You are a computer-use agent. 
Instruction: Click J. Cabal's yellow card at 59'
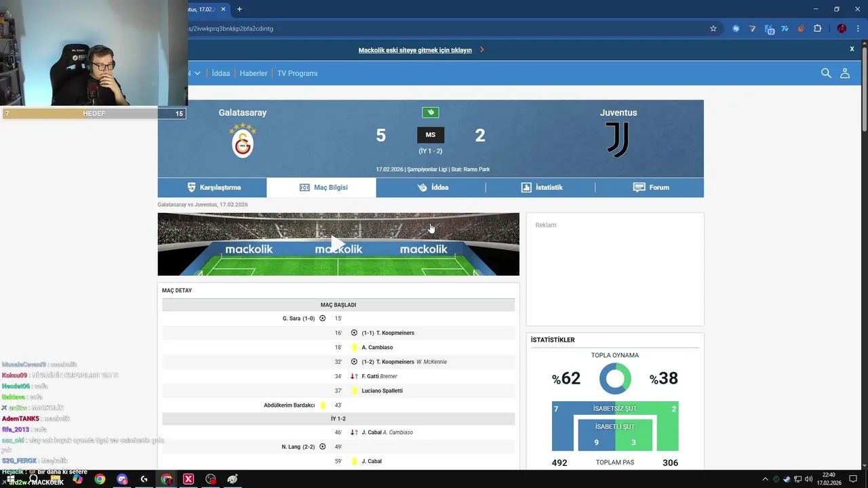[x=338, y=462]
